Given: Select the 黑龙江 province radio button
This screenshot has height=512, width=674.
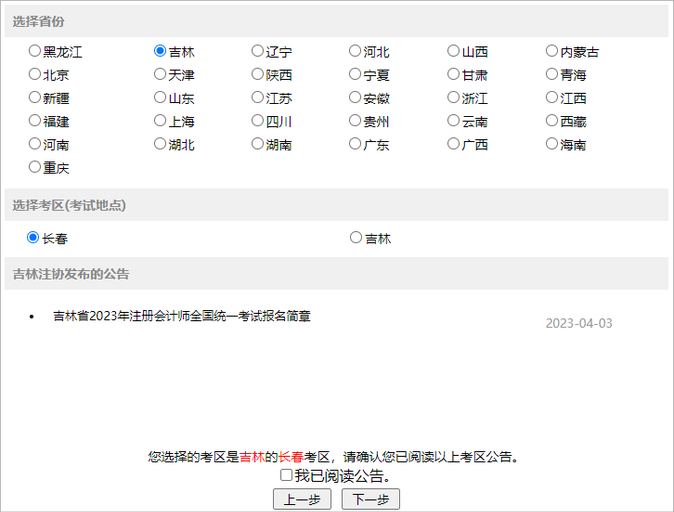Looking at the screenshot, I should [35, 51].
